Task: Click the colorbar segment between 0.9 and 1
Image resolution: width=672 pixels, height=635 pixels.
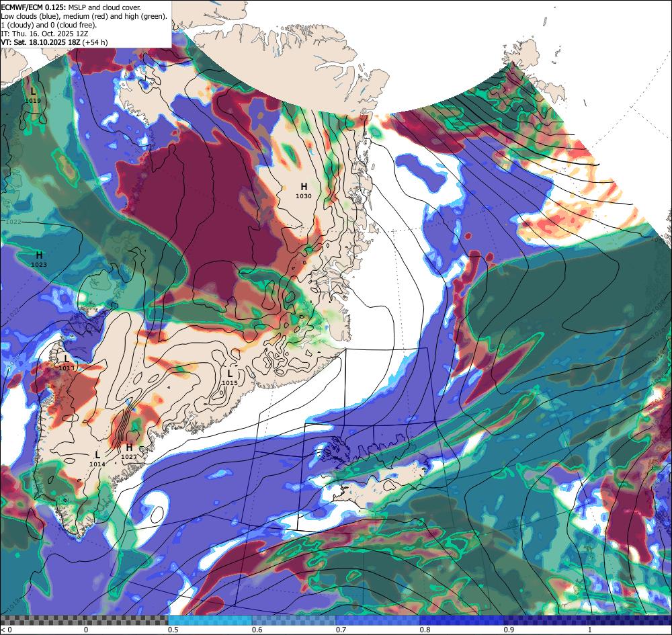Action: point(546,620)
